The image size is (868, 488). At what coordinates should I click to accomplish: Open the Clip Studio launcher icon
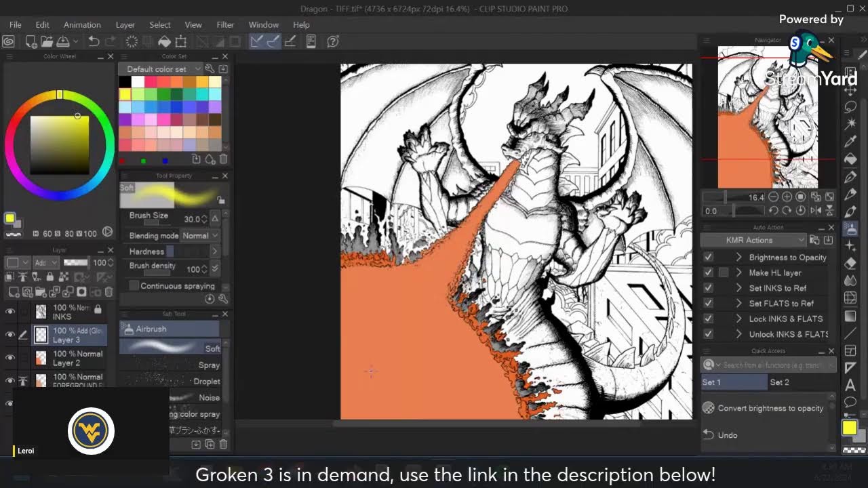click(x=9, y=42)
